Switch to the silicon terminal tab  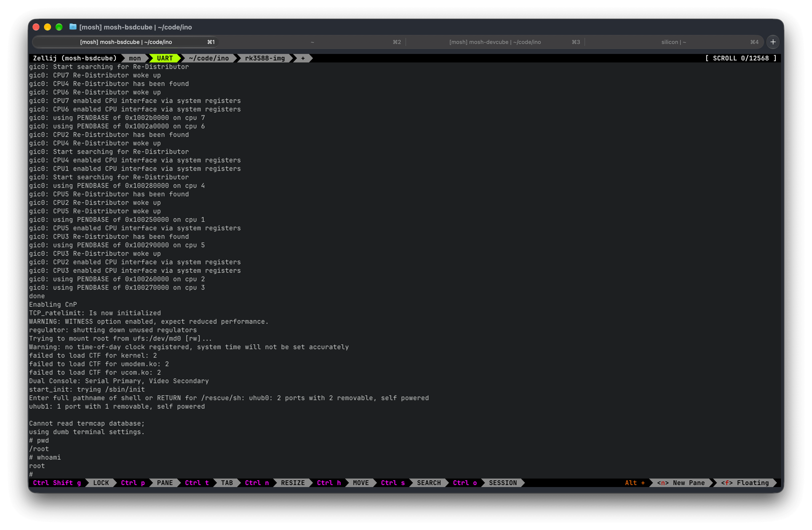[674, 42]
